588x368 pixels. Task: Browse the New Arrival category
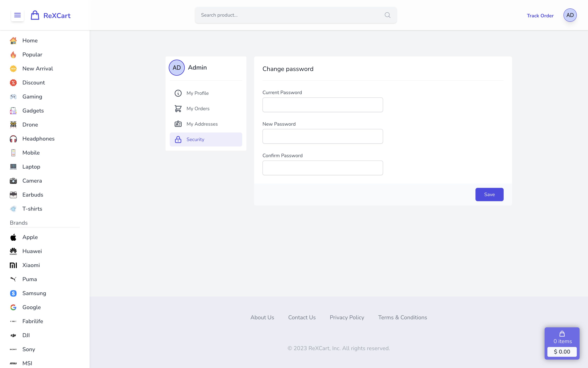coord(38,69)
